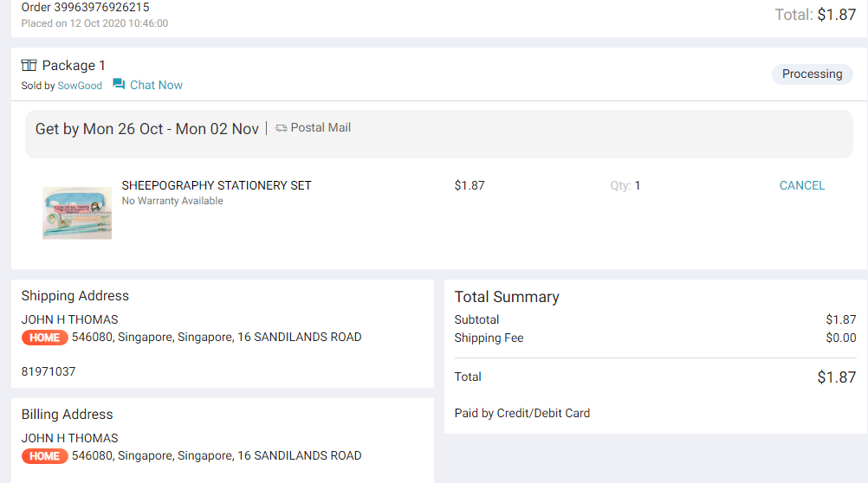
Task: Open the stationery set product thumbnail
Action: coord(77,212)
